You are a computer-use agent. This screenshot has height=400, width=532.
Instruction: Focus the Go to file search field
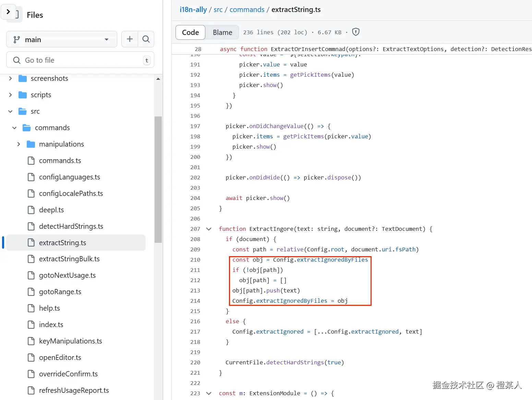80,60
